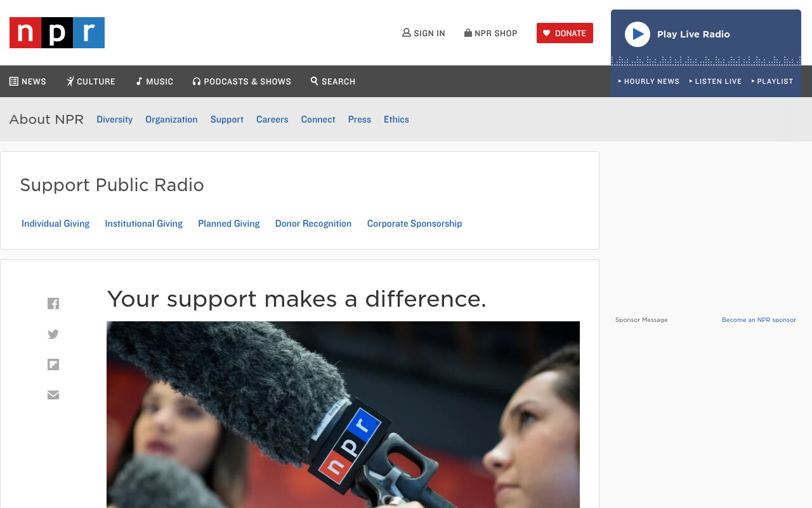812x508 pixels.
Task: Select Individual Giving
Action: click(x=56, y=224)
